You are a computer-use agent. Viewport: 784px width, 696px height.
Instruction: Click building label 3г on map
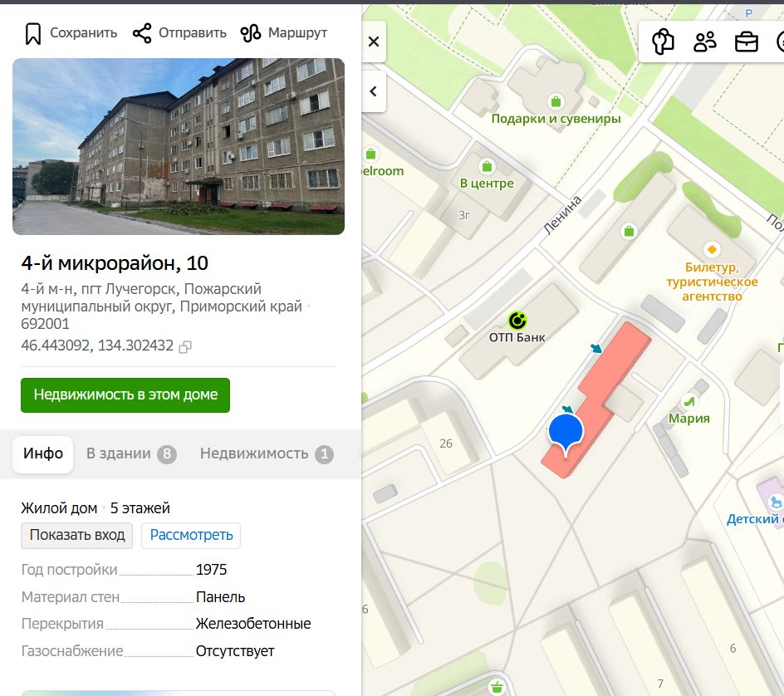(464, 215)
